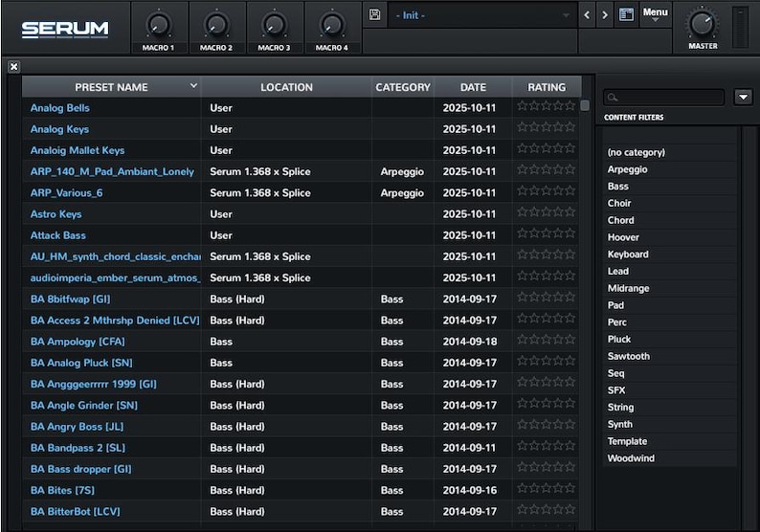Sort by the RATING column header
Image resolution: width=760 pixels, height=532 pixels.
point(547,87)
